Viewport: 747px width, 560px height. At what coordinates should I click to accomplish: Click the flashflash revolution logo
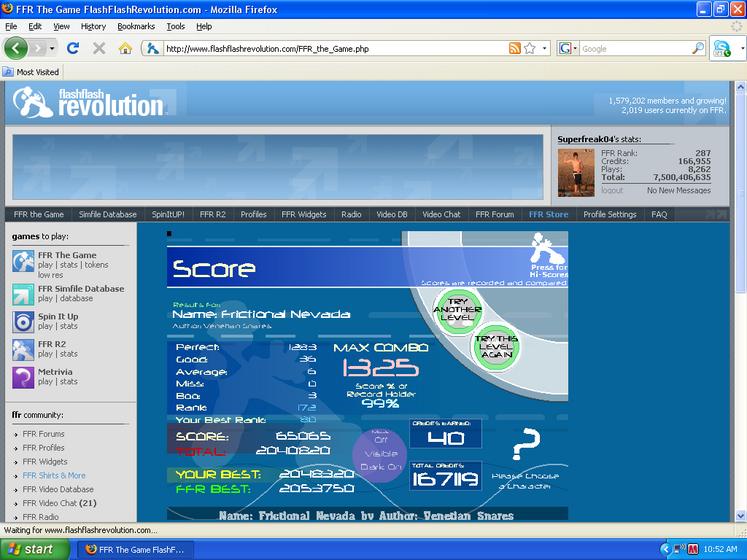click(x=89, y=102)
